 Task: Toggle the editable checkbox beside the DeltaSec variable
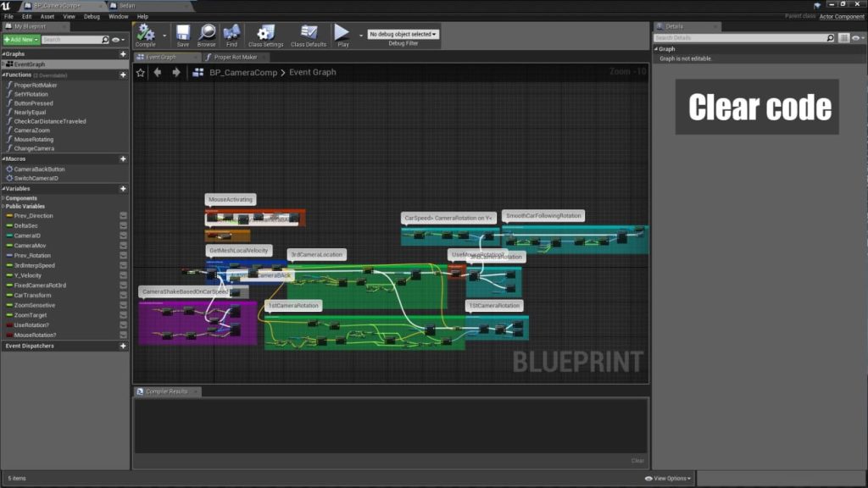pos(123,225)
